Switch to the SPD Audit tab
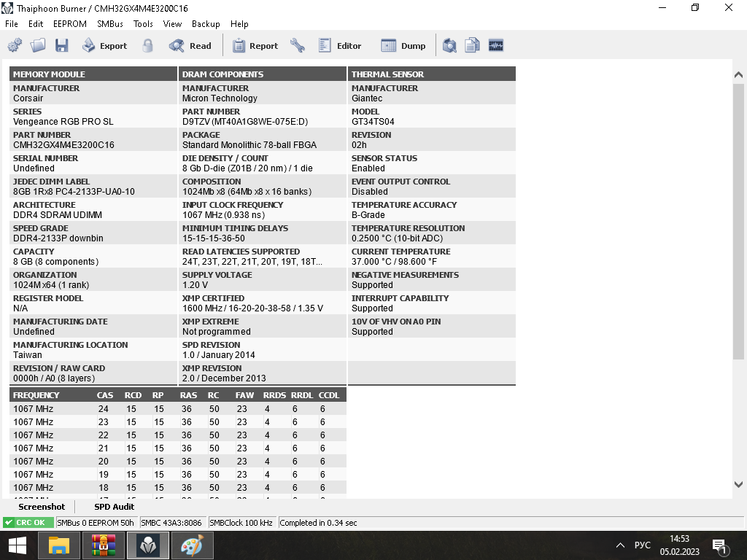This screenshot has width=747, height=560. (x=115, y=507)
